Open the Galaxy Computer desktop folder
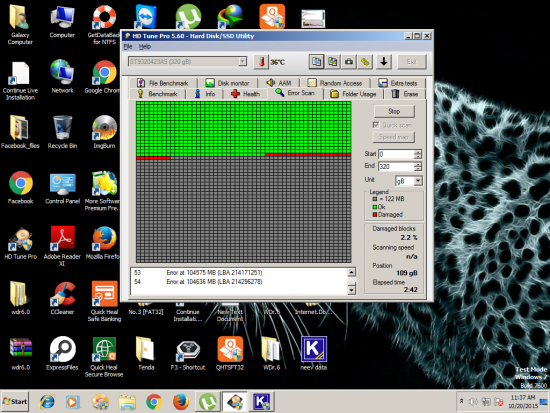 (x=20, y=25)
